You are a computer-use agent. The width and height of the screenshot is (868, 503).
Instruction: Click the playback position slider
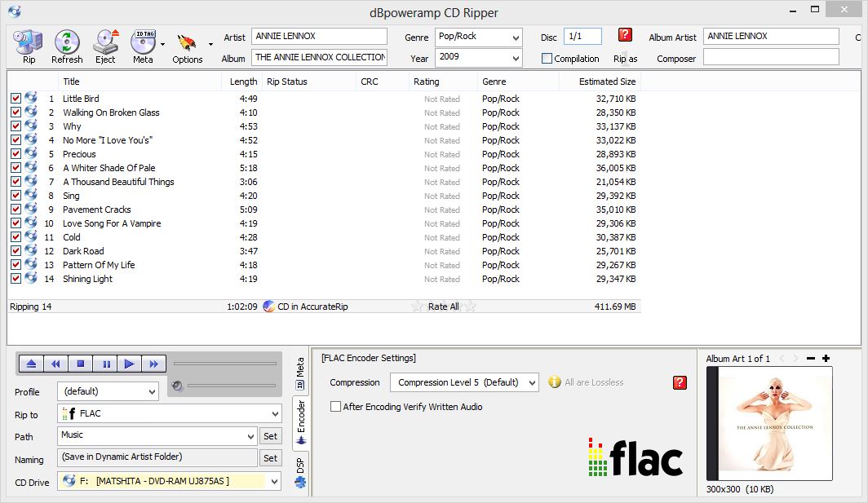coord(225,364)
